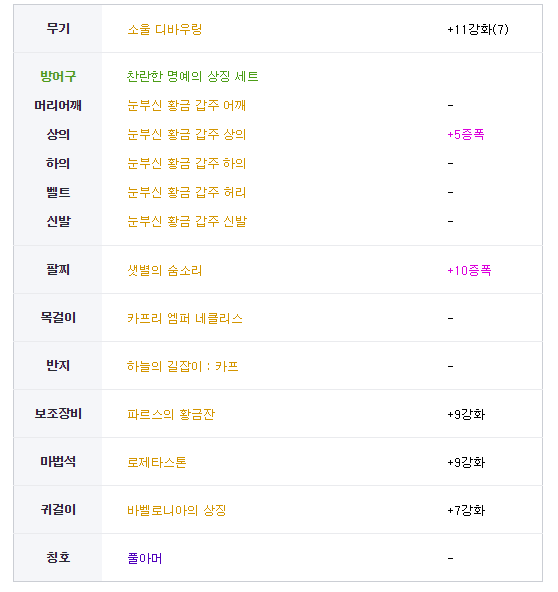Click the +5증폭 amplification value
Viewport: 558px width, 592px height.
tap(466, 134)
